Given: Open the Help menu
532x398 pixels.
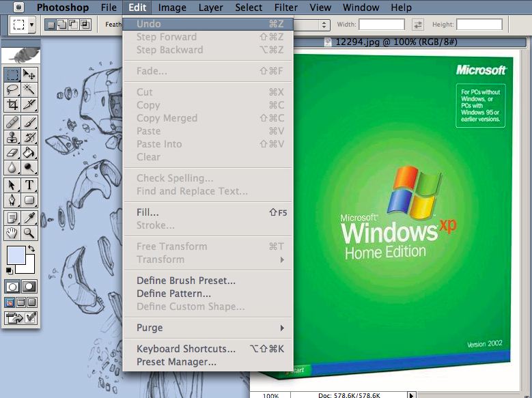Looking at the screenshot, I should [x=401, y=7].
